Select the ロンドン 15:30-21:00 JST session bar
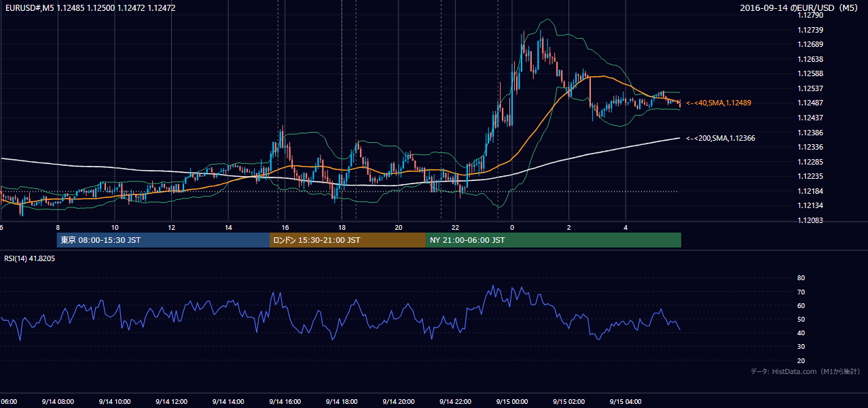The width and height of the screenshot is (868, 408). tap(348, 240)
